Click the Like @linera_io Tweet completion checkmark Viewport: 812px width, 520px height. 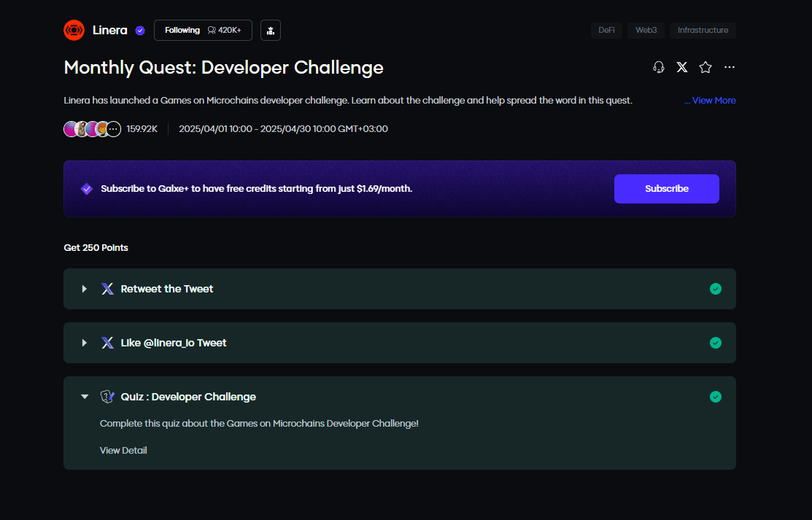point(716,343)
